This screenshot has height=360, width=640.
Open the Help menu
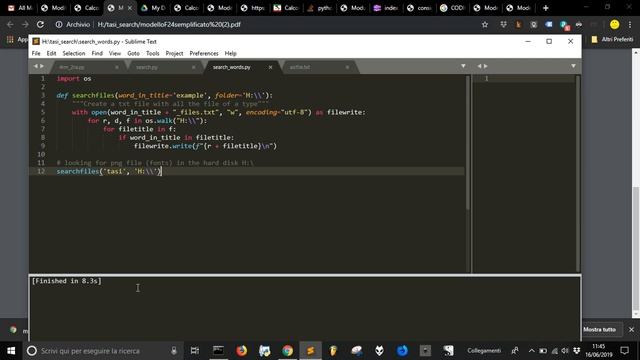point(230,53)
